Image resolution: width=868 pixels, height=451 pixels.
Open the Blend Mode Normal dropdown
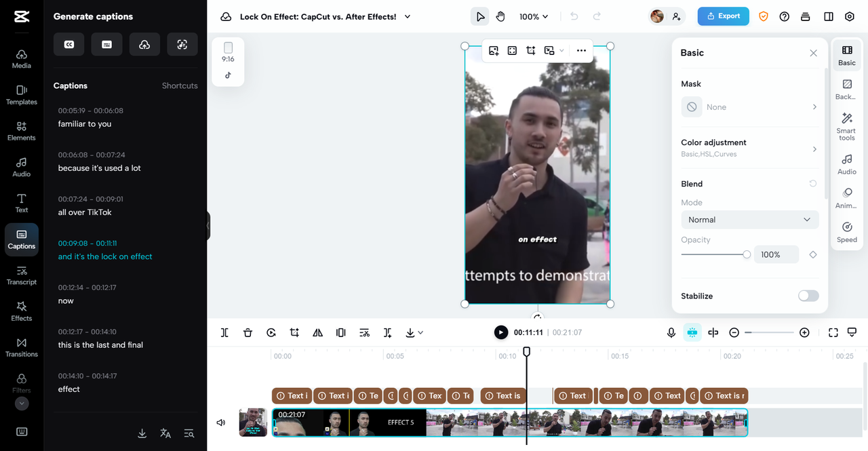(749, 220)
